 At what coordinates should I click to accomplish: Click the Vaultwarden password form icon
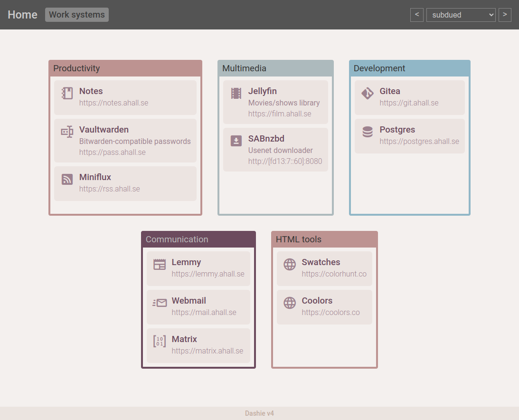[x=67, y=132]
